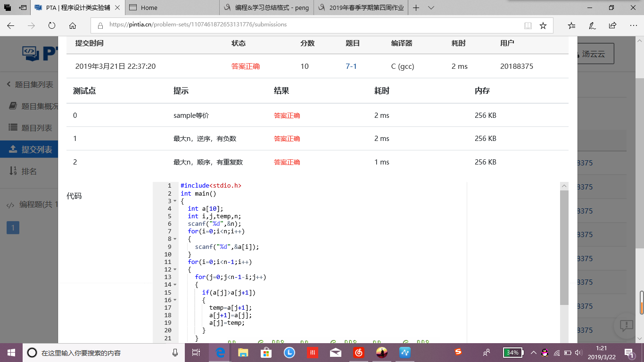Screen dimensions: 644x362
Task: Click the 答案正确 status of the submission
Action: 245,66
